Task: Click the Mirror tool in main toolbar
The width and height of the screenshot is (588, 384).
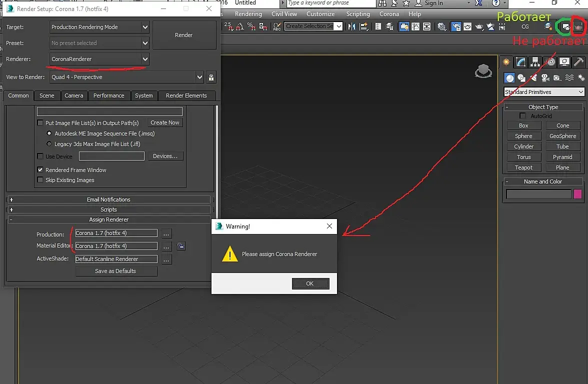Action: [x=352, y=26]
